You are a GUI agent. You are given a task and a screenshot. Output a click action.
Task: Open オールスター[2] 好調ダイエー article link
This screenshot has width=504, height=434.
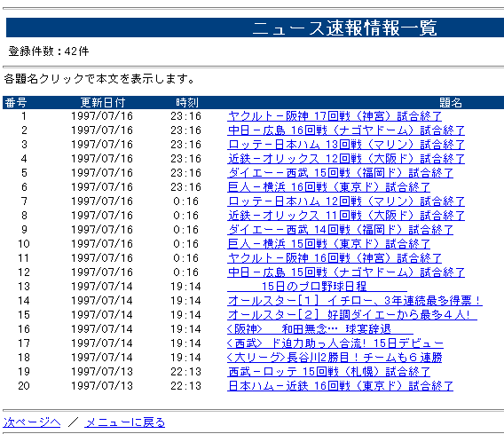[352, 315]
